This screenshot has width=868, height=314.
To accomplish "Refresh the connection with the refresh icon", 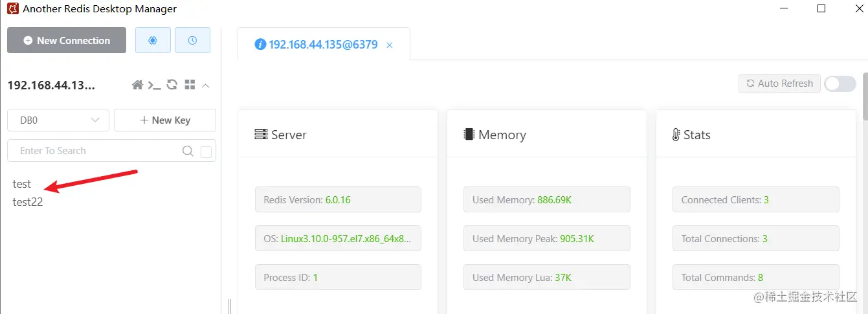I will click(x=172, y=85).
